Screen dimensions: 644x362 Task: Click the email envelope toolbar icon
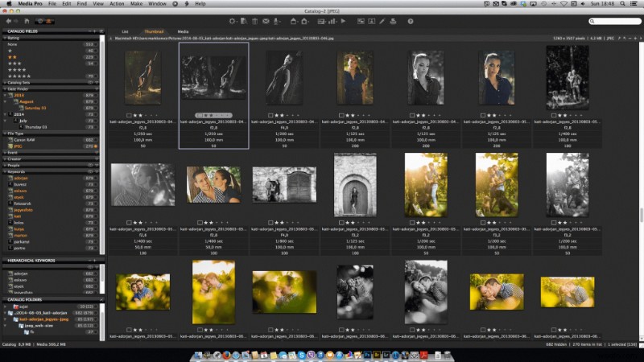point(266,21)
